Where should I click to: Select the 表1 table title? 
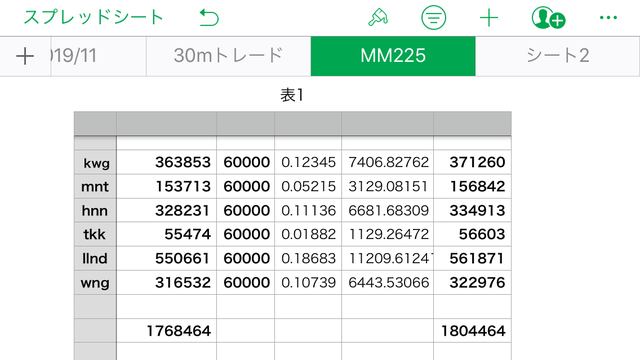click(292, 95)
